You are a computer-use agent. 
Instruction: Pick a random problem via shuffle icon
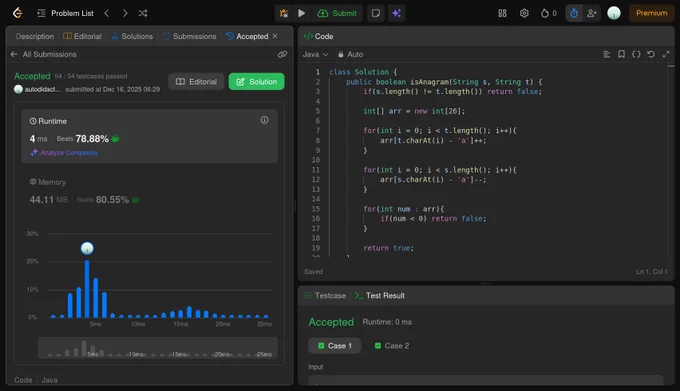(x=143, y=13)
